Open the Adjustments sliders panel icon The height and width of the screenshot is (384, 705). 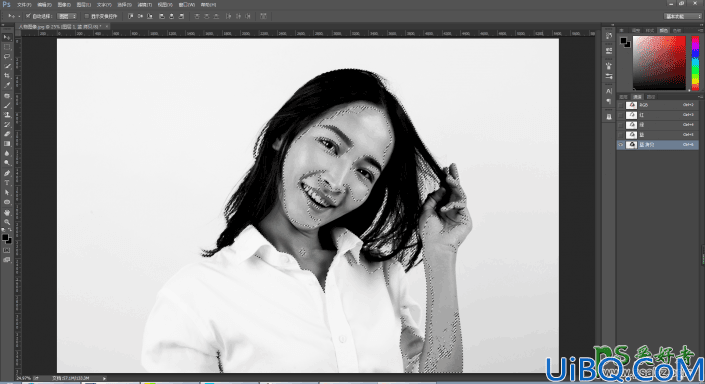pos(609,76)
